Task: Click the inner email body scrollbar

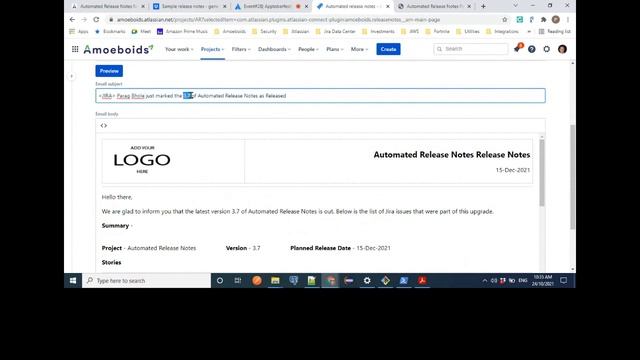Action: tap(542, 172)
